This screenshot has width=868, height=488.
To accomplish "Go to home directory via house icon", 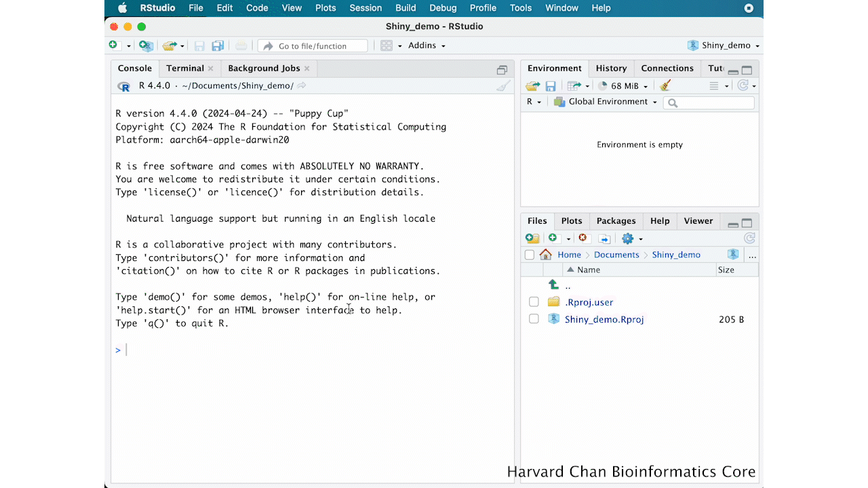I will tap(546, 255).
